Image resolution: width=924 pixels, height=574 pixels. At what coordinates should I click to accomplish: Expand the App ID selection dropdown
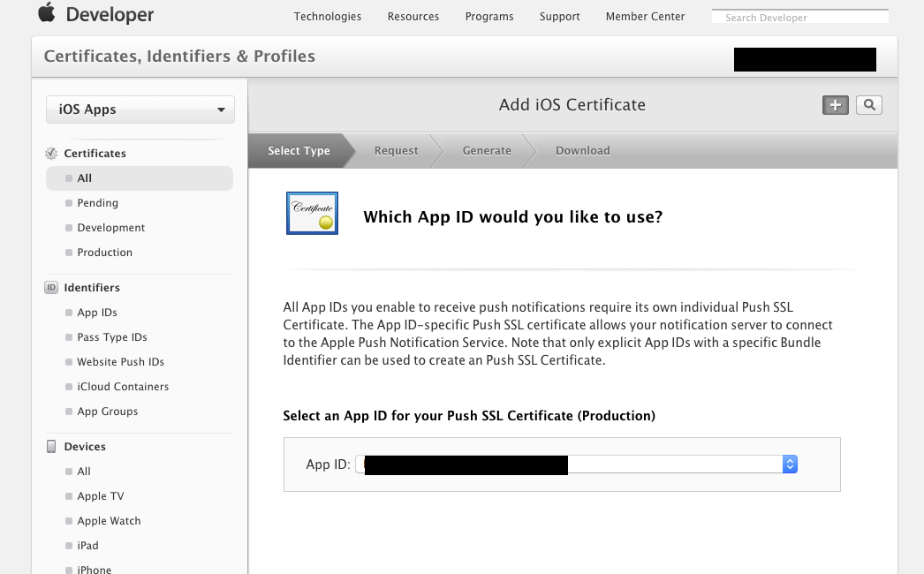[x=790, y=464]
